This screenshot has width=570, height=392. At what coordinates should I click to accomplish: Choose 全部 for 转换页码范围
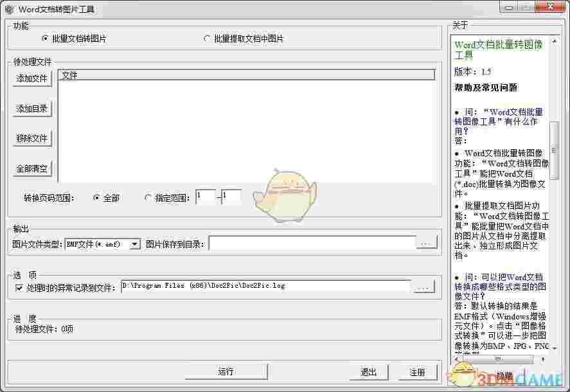coord(95,198)
